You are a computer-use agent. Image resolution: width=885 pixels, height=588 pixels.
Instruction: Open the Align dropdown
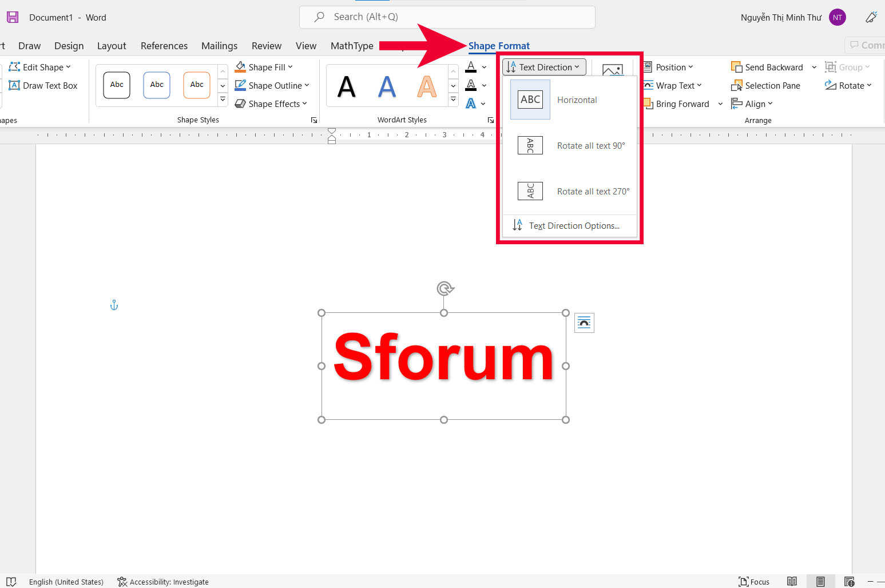coord(752,104)
